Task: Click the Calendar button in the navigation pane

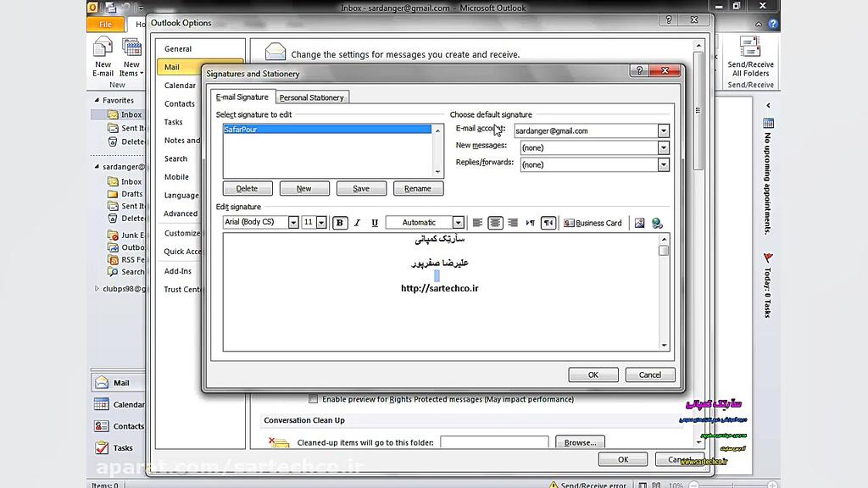Action: click(x=120, y=405)
